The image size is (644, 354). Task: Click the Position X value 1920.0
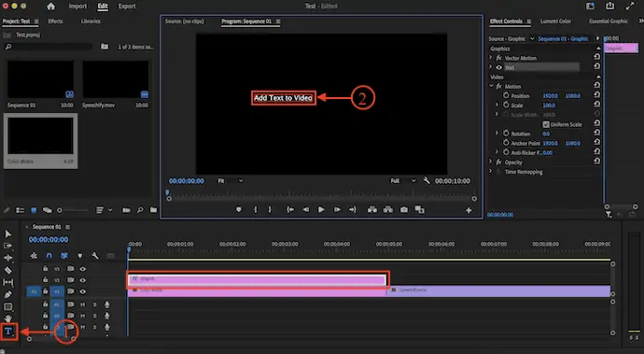pyautogui.click(x=551, y=96)
